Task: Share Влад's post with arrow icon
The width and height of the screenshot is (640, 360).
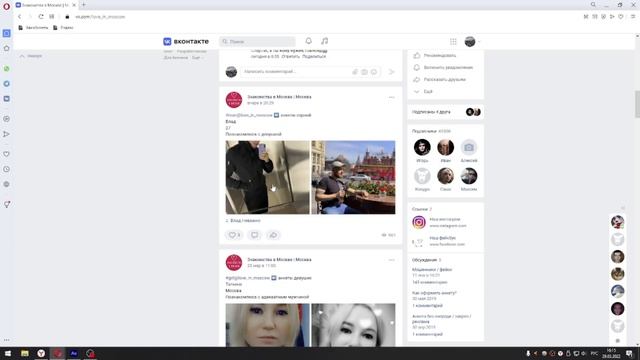Action: coord(273,235)
